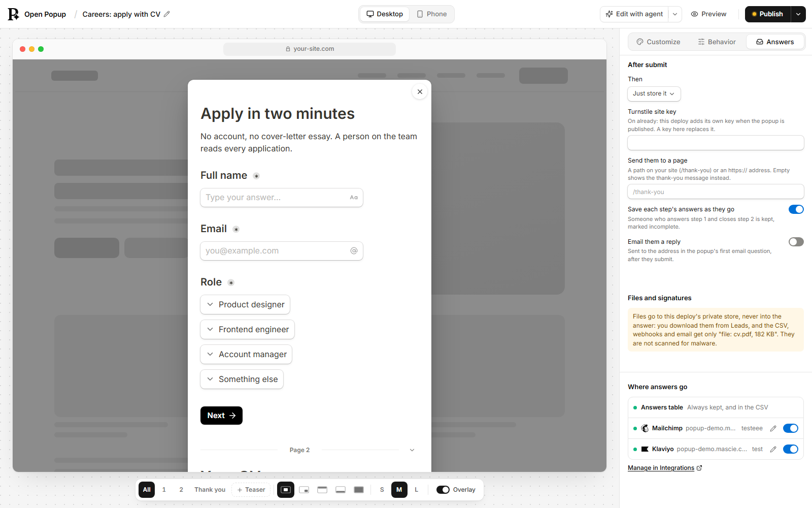Click the pencil icon to rename the popup

167,14
